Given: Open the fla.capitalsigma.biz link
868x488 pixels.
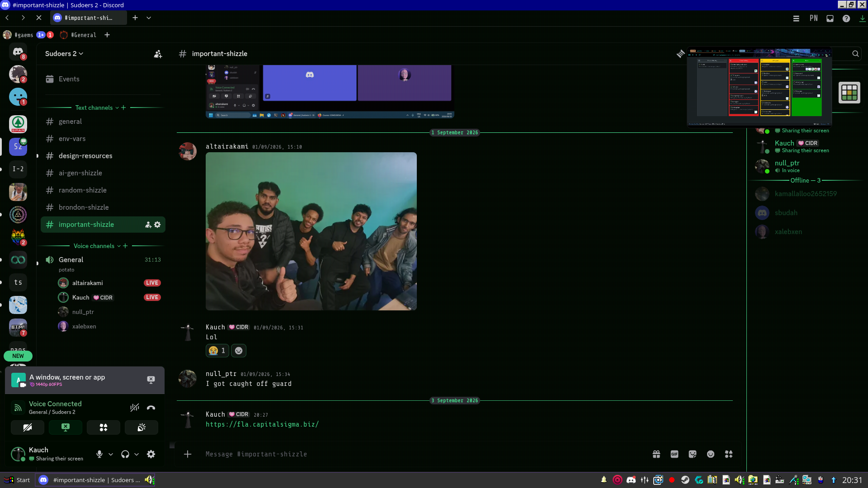Looking at the screenshot, I should click(262, 424).
